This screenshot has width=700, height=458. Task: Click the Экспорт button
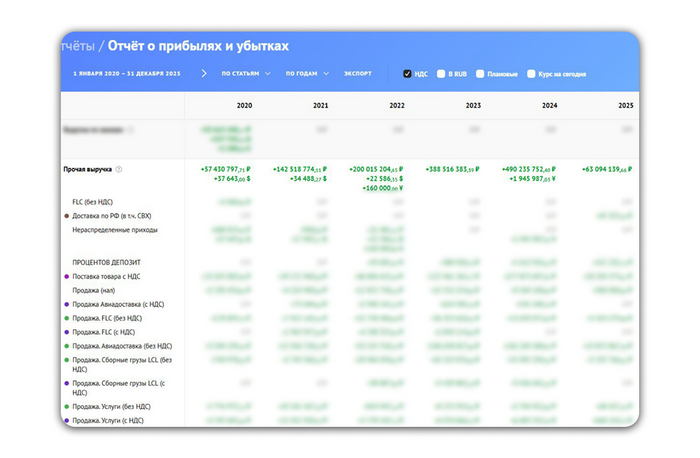[x=357, y=74]
